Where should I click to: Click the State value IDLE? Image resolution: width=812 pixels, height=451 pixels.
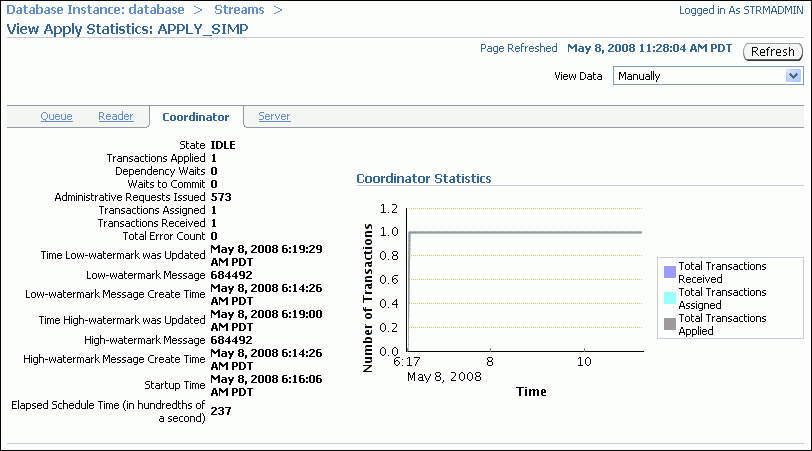pyautogui.click(x=223, y=145)
